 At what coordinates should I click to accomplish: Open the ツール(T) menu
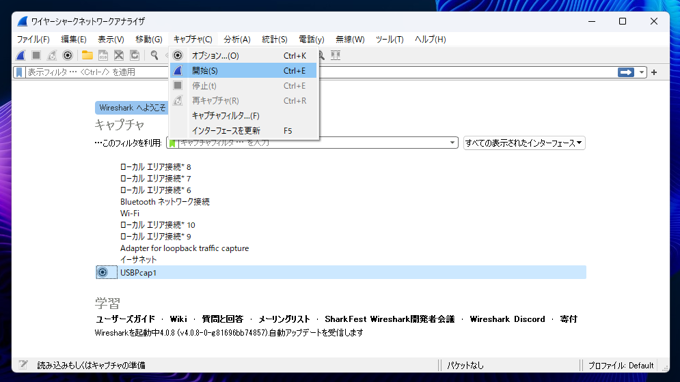[x=389, y=39]
